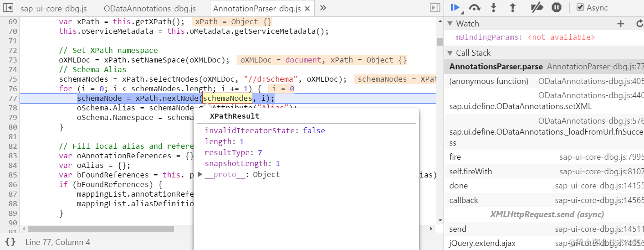The image size is (644, 250).
Task: Expand __proto__ in XPathResult popup
Action: pos(200,174)
